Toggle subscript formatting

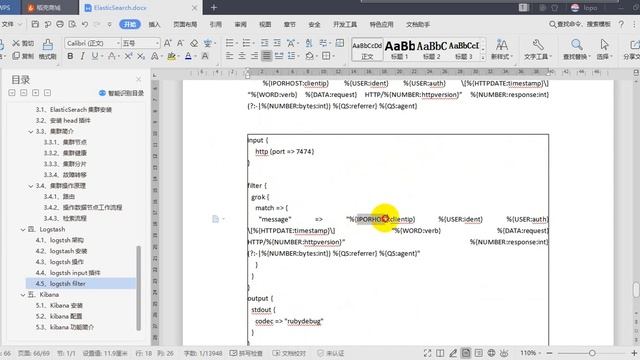(x=141, y=56)
